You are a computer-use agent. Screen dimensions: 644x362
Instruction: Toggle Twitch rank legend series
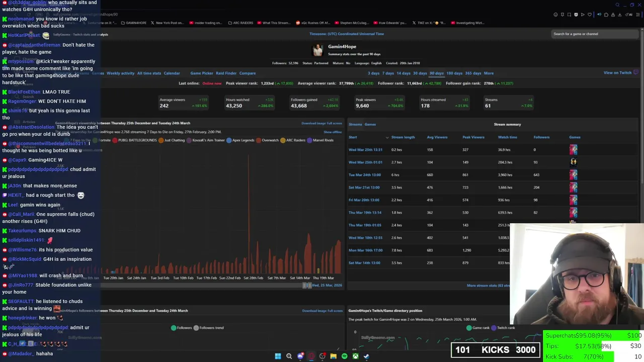(503, 328)
